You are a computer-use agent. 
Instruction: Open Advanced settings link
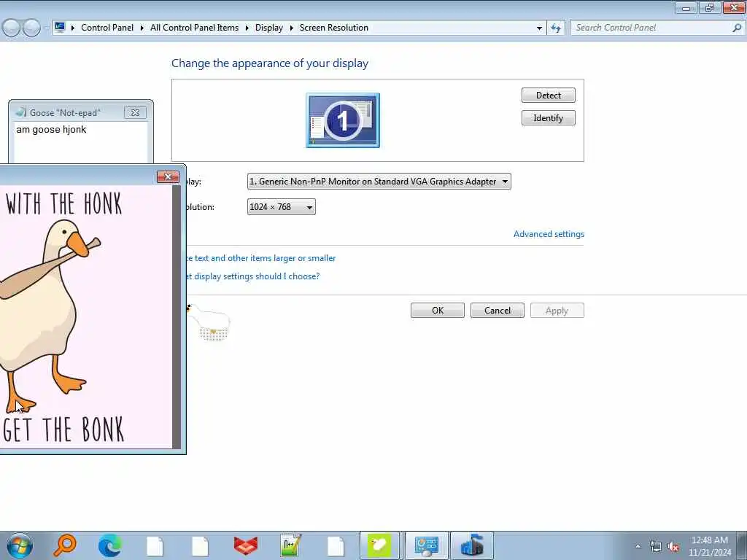[549, 234]
